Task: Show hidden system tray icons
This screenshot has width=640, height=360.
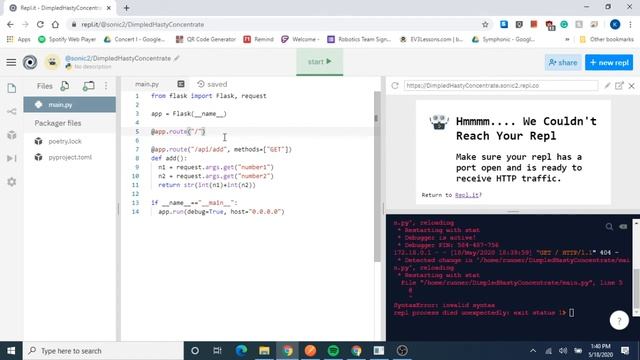Action: point(533,351)
